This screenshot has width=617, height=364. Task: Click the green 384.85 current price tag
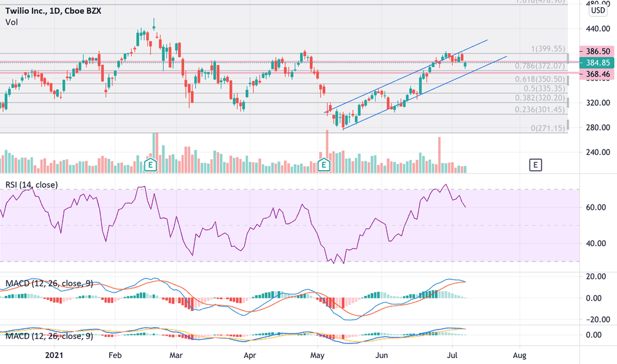pos(598,63)
